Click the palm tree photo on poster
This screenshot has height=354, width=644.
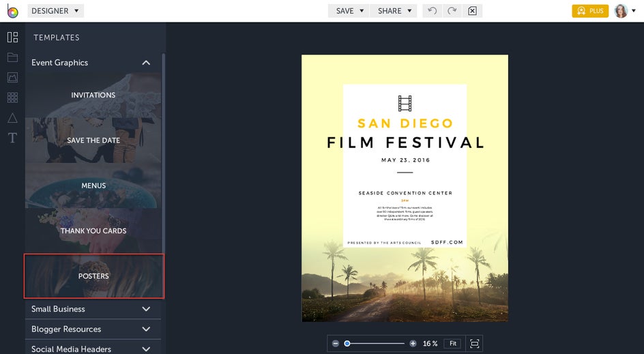click(x=405, y=283)
